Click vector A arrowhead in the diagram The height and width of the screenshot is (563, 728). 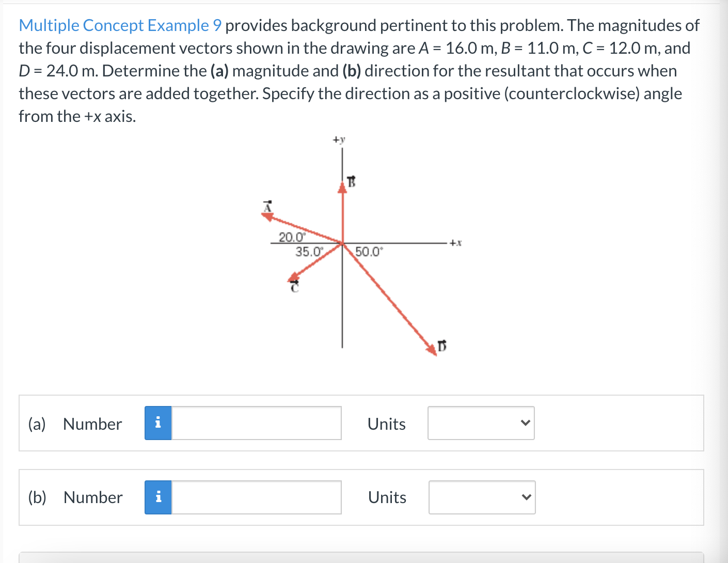pyautogui.click(x=268, y=215)
